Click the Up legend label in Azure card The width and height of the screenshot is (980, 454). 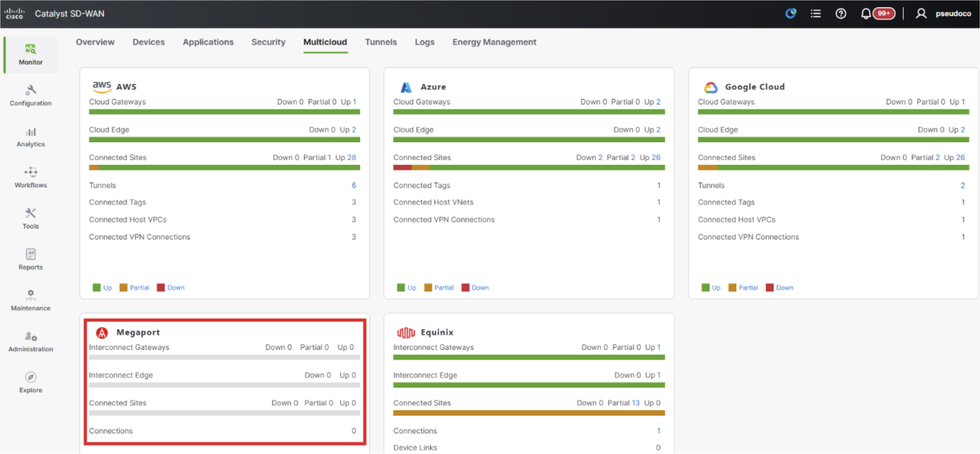(x=412, y=288)
